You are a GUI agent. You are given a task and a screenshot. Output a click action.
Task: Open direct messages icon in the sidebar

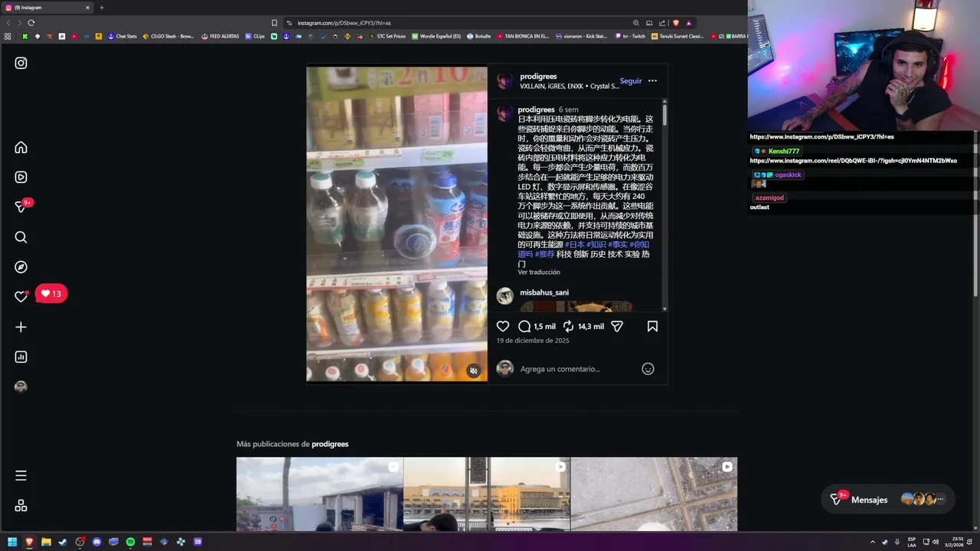click(x=21, y=207)
